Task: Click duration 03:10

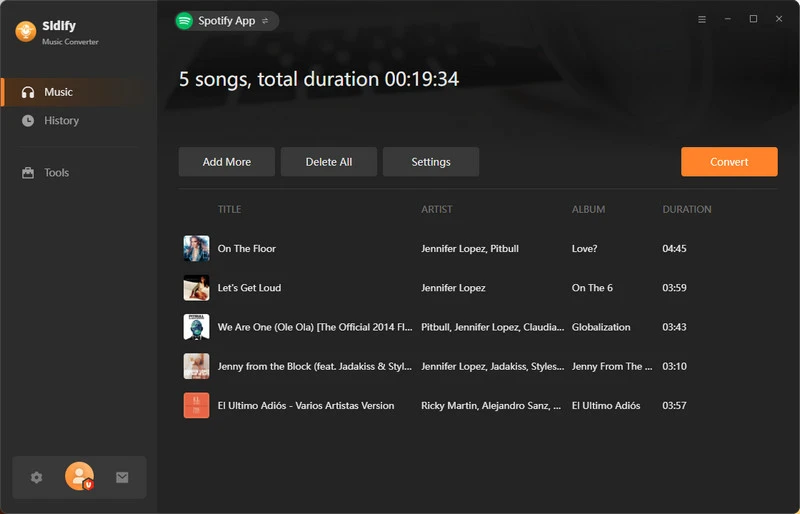Action: click(674, 366)
